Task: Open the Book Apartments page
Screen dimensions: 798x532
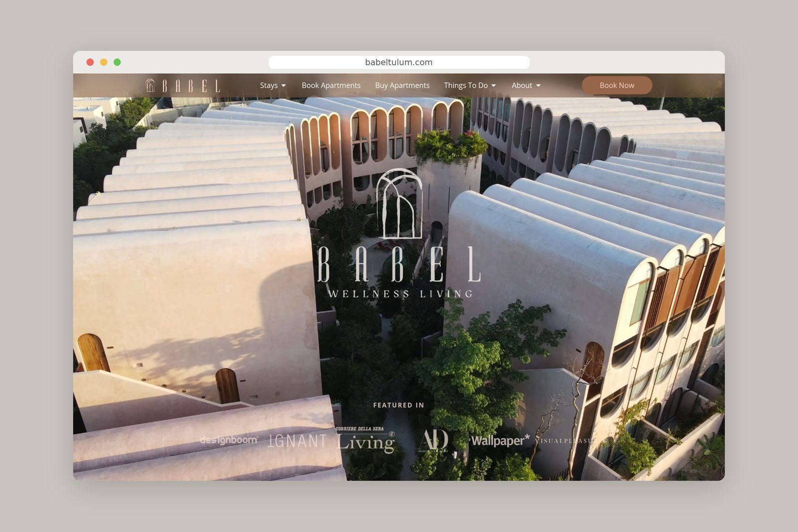Action: click(x=331, y=85)
